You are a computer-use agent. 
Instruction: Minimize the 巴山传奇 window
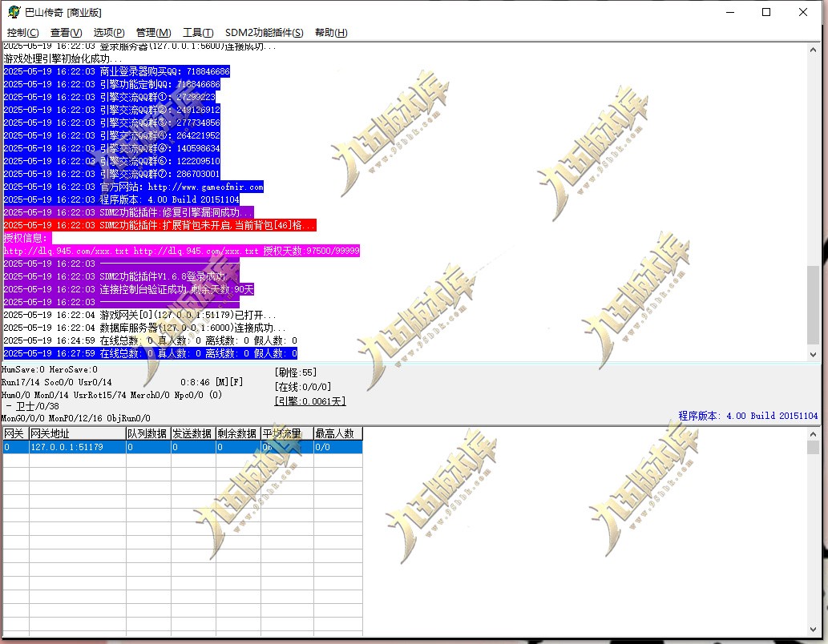coord(730,12)
